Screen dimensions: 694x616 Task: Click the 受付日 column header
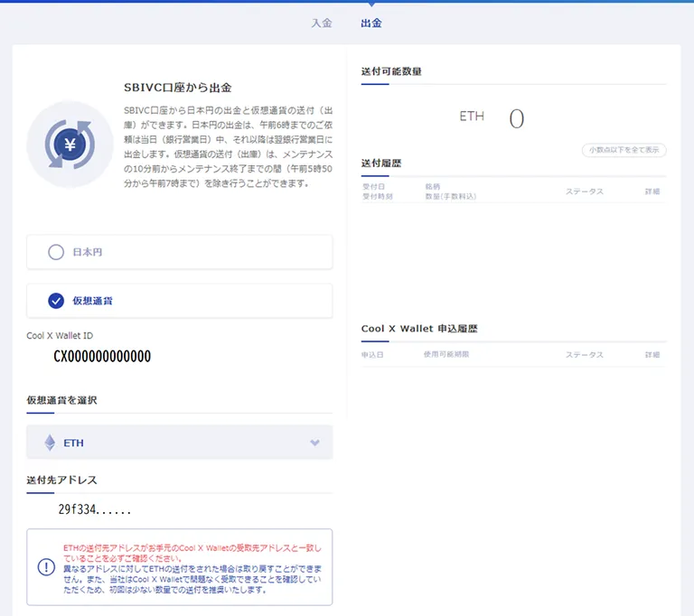(373, 187)
